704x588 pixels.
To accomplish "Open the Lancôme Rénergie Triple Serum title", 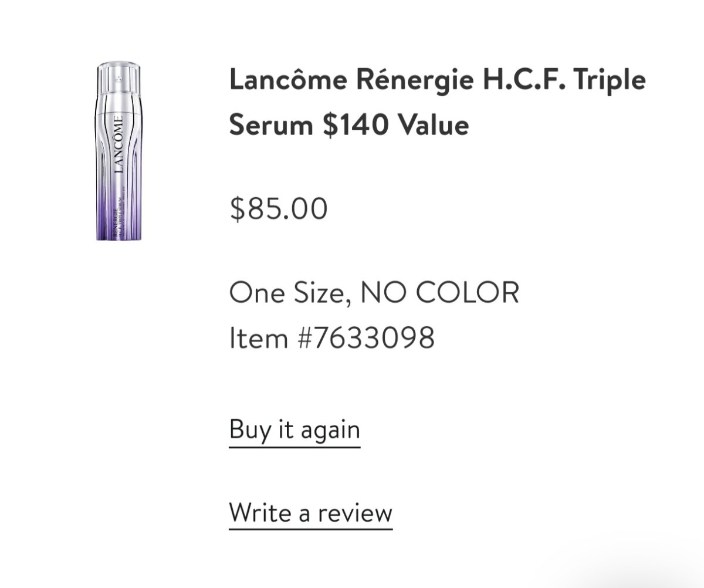I will [x=437, y=102].
